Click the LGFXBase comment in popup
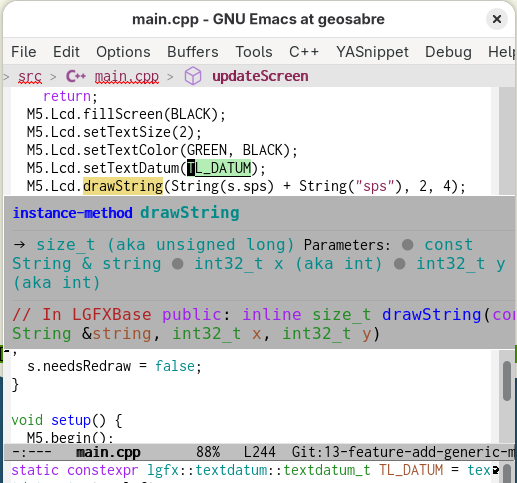Image resolution: width=517 pixels, height=483 pixels. [x=82, y=314]
